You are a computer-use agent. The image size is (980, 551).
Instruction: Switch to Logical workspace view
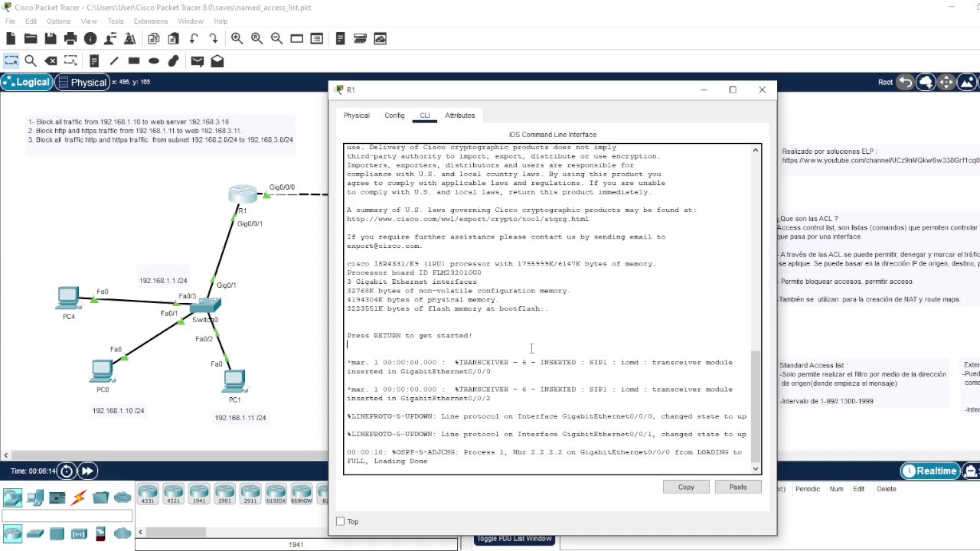tap(27, 82)
